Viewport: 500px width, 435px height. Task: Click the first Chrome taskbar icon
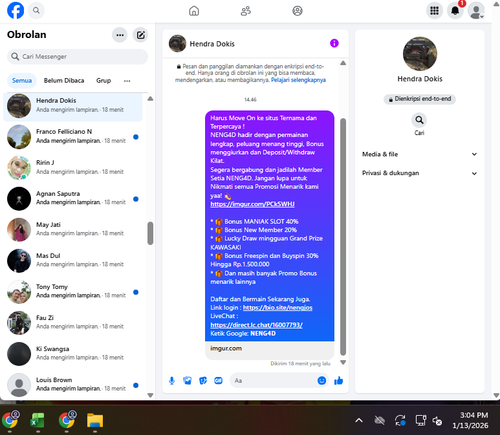11,420
